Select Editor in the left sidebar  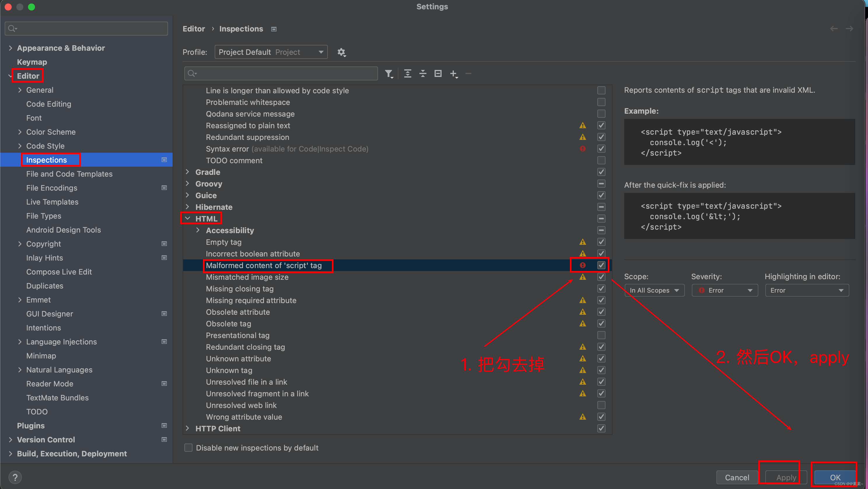(28, 76)
